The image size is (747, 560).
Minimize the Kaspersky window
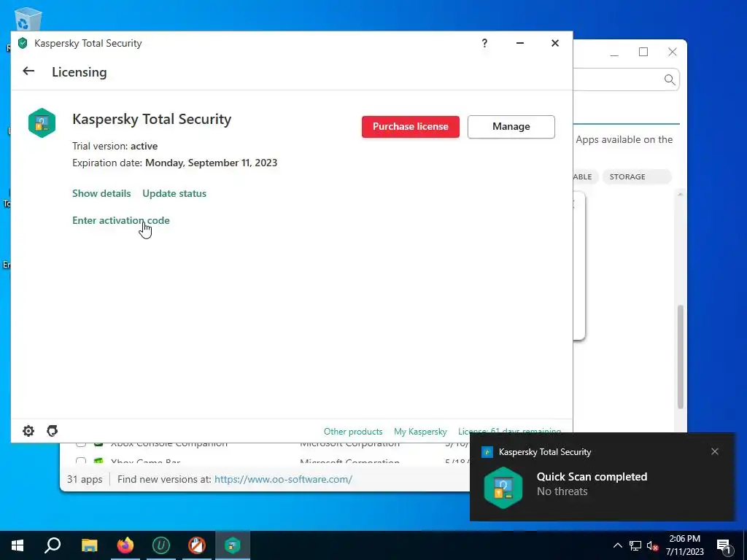(x=519, y=43)
